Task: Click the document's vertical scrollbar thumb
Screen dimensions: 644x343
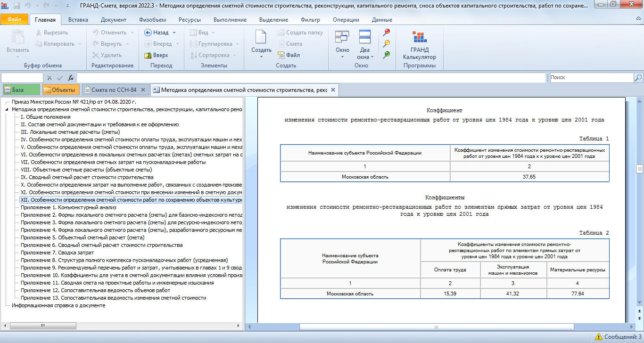Action: click(x=640, y=169)
